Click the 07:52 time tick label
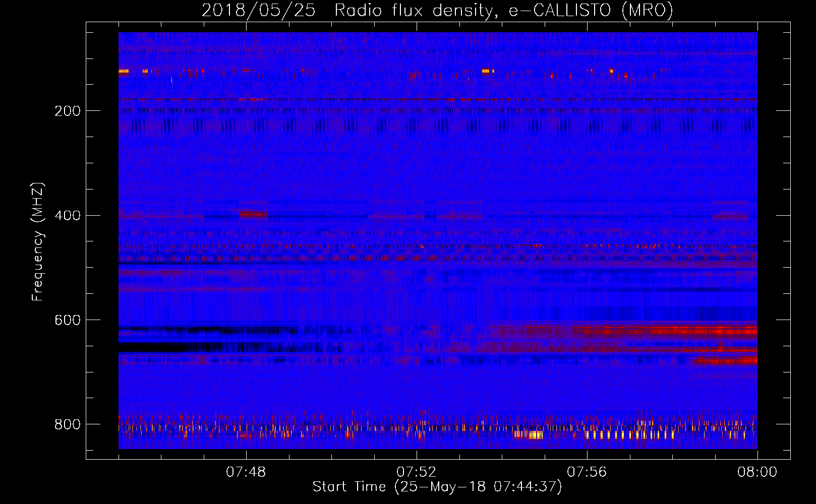Screen dimensions: 816x504 417,472
